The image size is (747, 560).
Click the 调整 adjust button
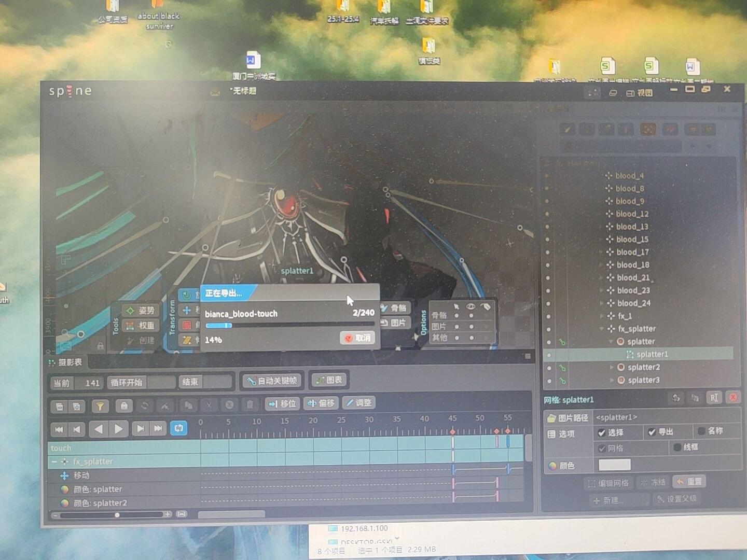pyautogui.click(x=359, y=402)
